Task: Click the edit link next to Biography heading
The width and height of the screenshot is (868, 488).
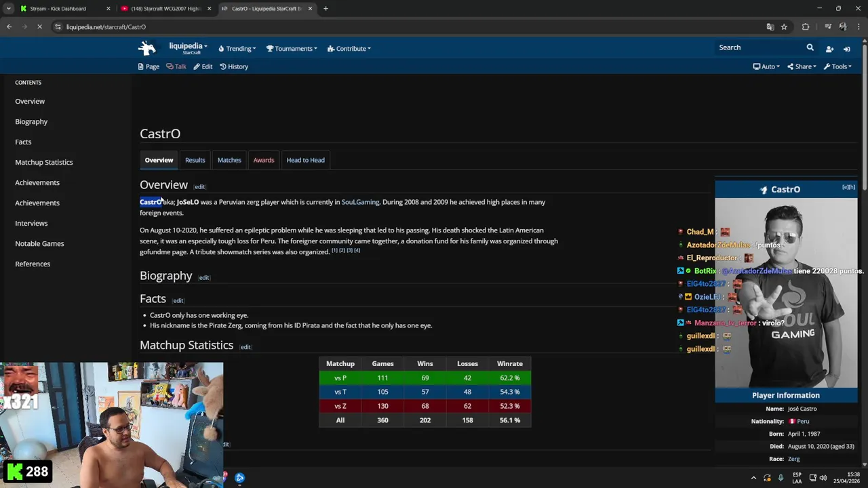Action: [x=204, y=278]
